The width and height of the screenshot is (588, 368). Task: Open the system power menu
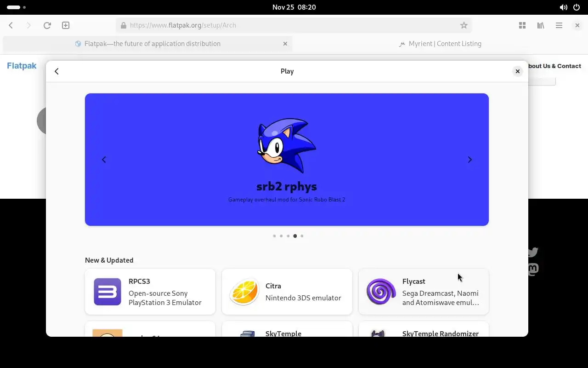pyautogui.click(x=577, y=7)
